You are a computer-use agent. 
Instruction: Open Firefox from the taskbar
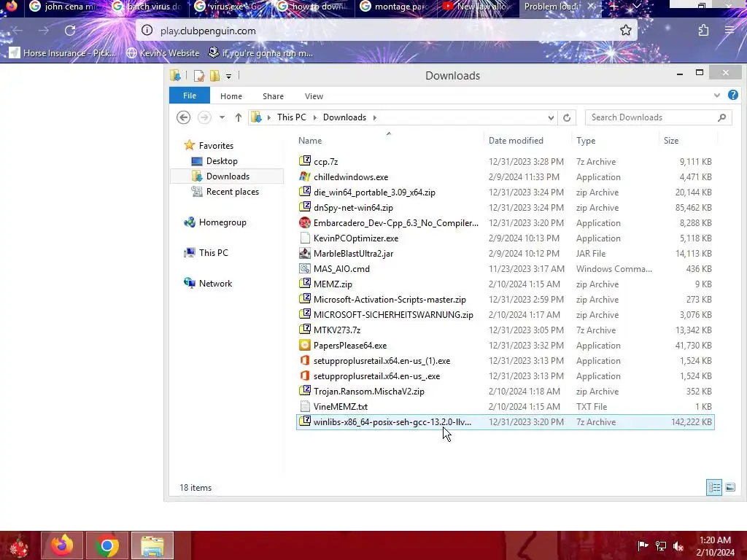(62, 545)
